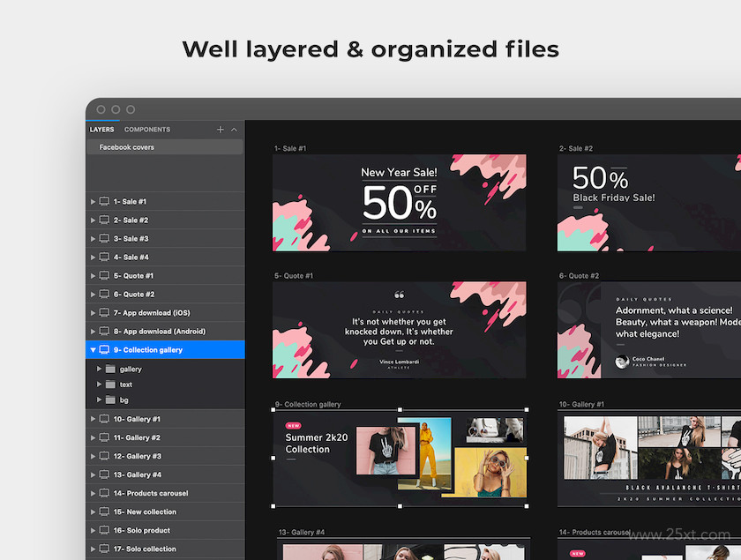741x560 pixels.
Task: Click the 1- Sale #1 artboard icon
Action: pos(104,201)
